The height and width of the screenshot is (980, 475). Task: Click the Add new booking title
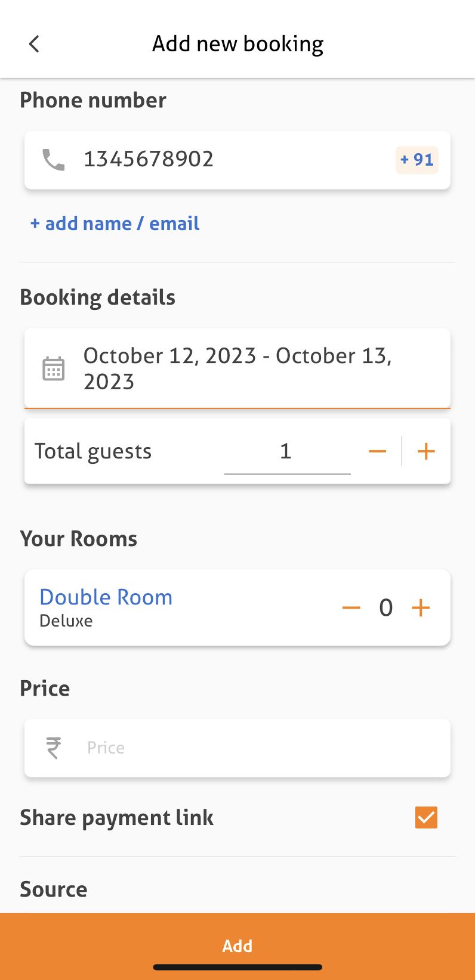point(237,44)
